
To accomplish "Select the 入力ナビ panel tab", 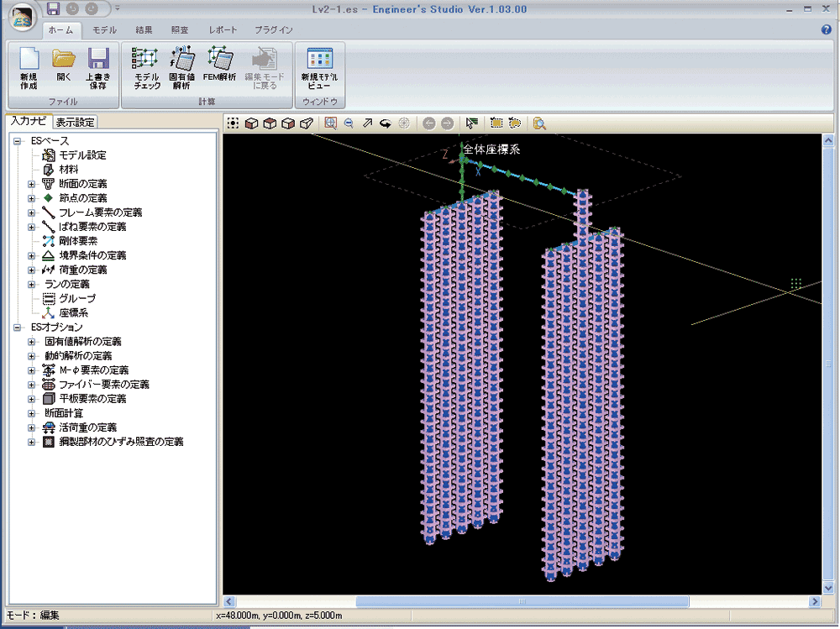I will pos(29,122).
